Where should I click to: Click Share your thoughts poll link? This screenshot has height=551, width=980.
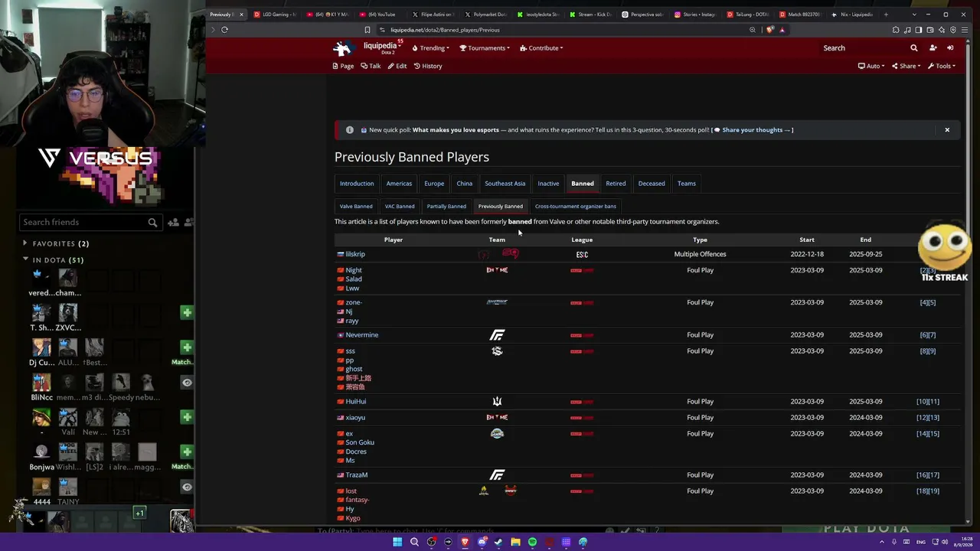[x=753, y=130]
